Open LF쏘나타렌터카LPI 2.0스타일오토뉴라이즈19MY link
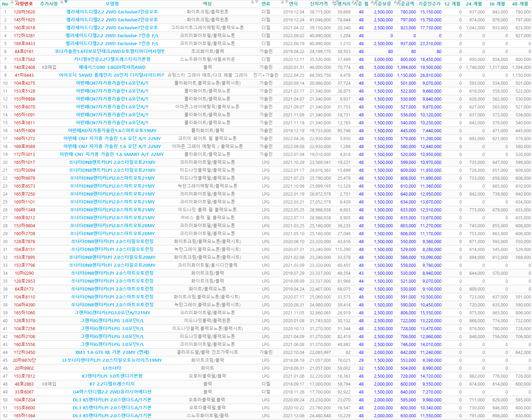This screenshot has height=420, width=532. click(112, 360)
